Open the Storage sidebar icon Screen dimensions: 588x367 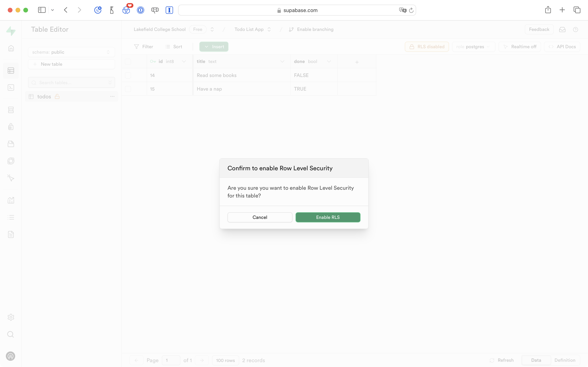coord(11,144)
